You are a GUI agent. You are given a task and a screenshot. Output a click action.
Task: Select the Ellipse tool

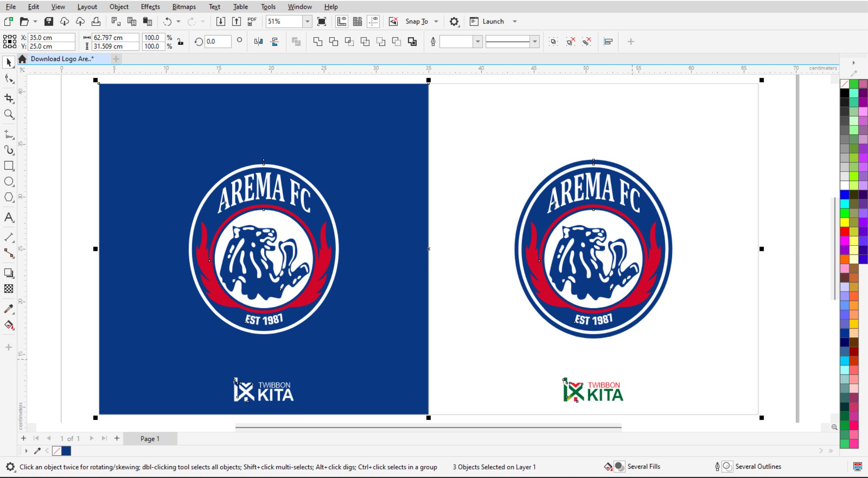[9, 181]
